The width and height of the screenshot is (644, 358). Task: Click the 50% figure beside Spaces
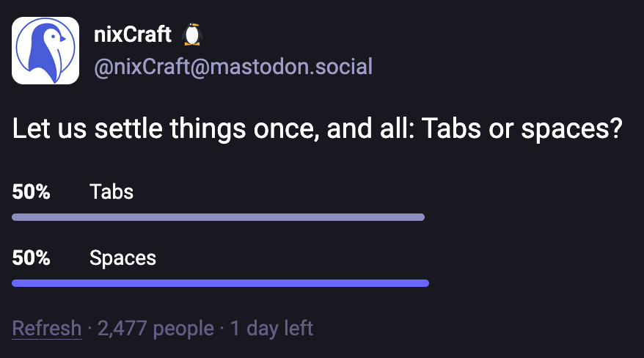(x=31, y=258)
